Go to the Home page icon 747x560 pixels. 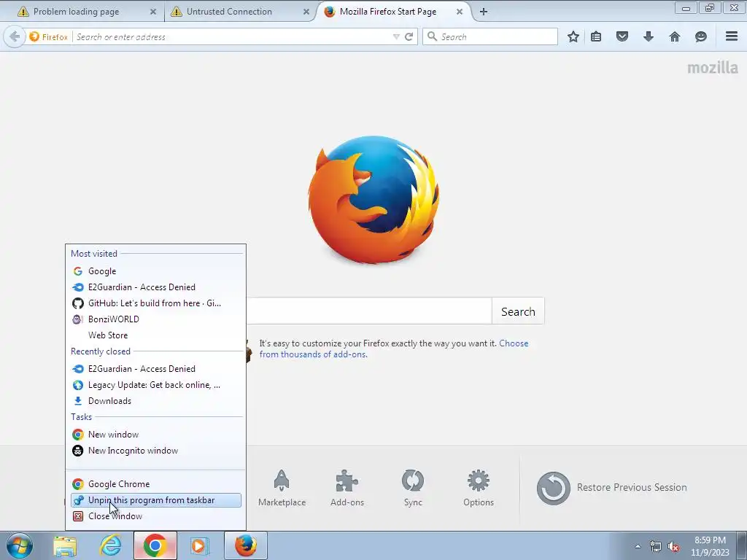(x=675, y=36)
